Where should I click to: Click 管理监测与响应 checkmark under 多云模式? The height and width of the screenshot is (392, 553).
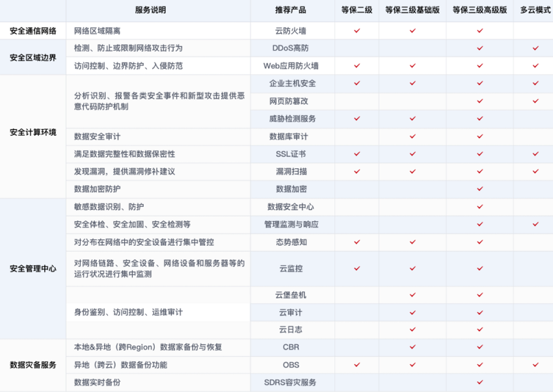tap(535, 224)
